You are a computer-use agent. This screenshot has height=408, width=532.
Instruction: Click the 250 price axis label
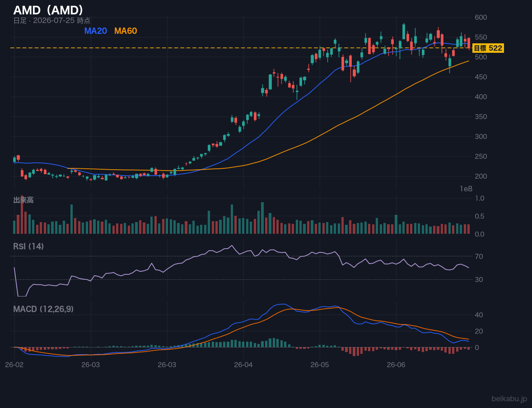tap(481, 156)
